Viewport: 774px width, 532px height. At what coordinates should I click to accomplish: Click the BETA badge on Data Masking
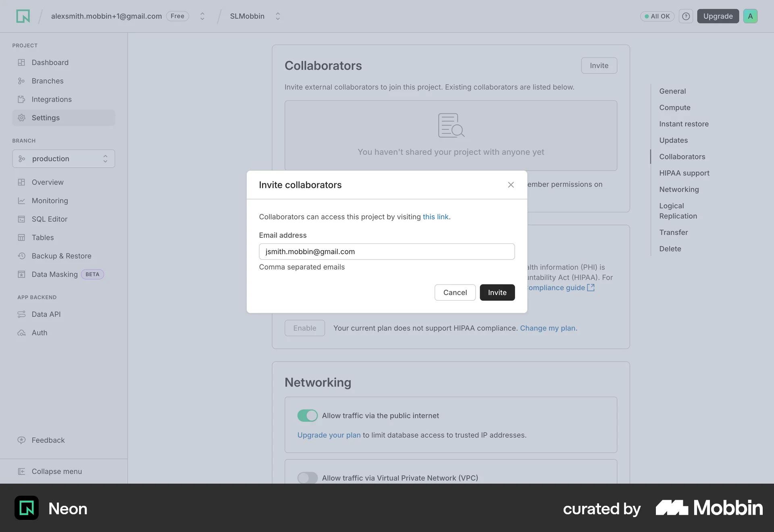pos(92,274)
